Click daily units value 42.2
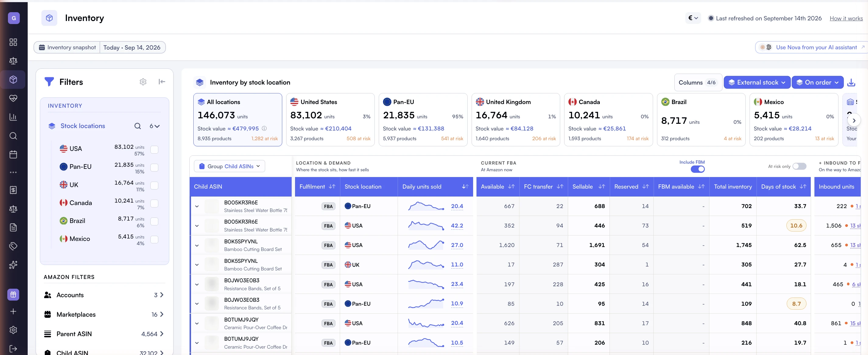 point(457,226)
